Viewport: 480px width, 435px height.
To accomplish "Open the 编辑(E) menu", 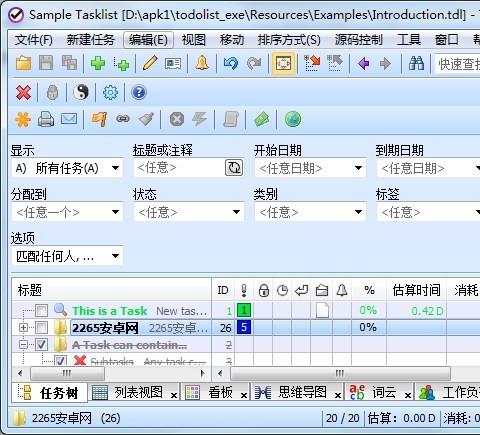I will (148, 40).
